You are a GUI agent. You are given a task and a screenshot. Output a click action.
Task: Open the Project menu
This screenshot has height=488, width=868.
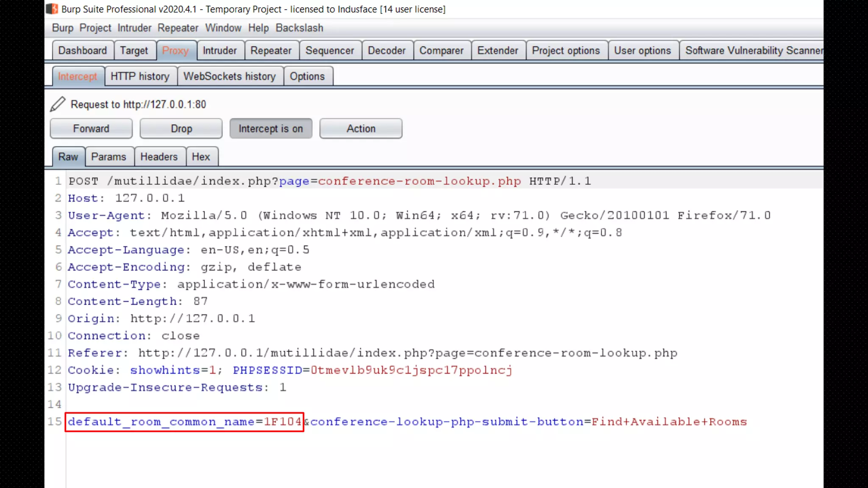point(95,28)
